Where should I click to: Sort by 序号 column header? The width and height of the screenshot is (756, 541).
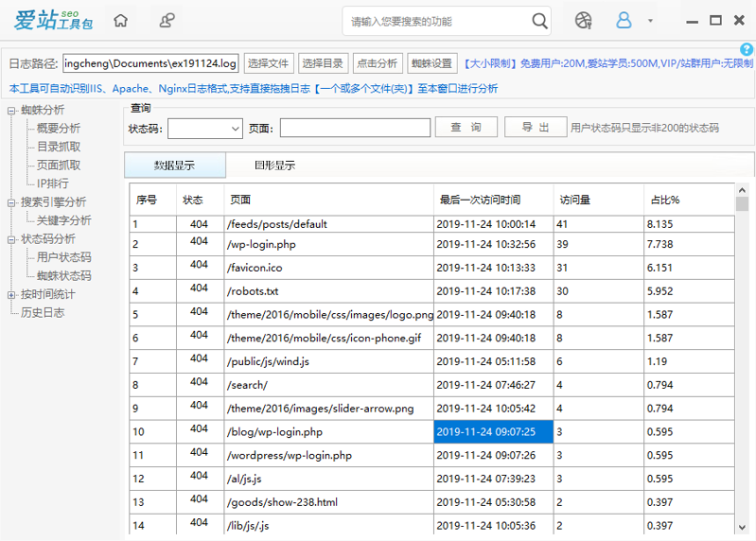click(153, 200)
